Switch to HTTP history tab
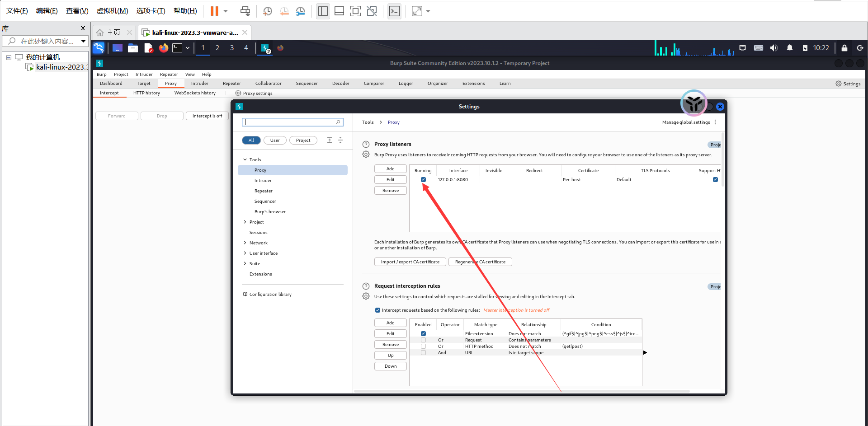The height and width of the screenshot is (426, 868). coord(146,93)
